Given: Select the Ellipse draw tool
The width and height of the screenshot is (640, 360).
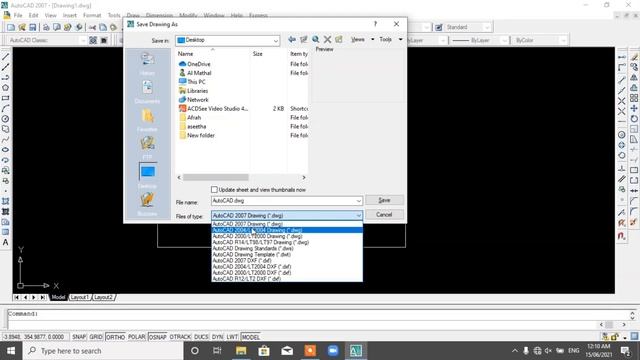Looking at the screenshot, I should coord(5,150).
